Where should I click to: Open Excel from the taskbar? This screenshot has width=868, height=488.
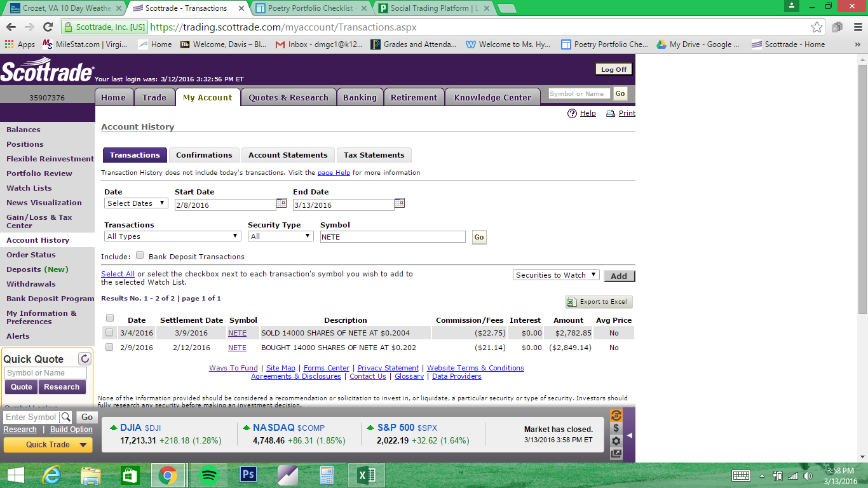pyautogui.click(x=367, y=475)
